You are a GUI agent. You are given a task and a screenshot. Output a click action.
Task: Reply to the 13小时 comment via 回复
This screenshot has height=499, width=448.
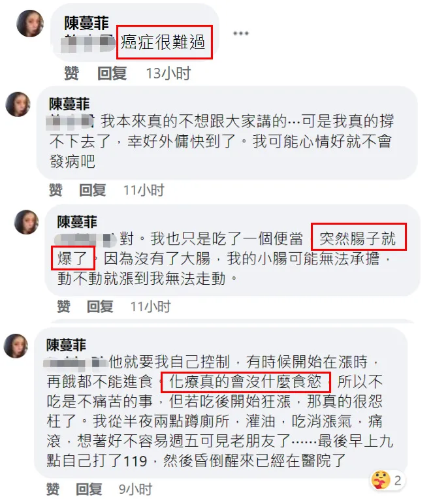click(112, 73)
